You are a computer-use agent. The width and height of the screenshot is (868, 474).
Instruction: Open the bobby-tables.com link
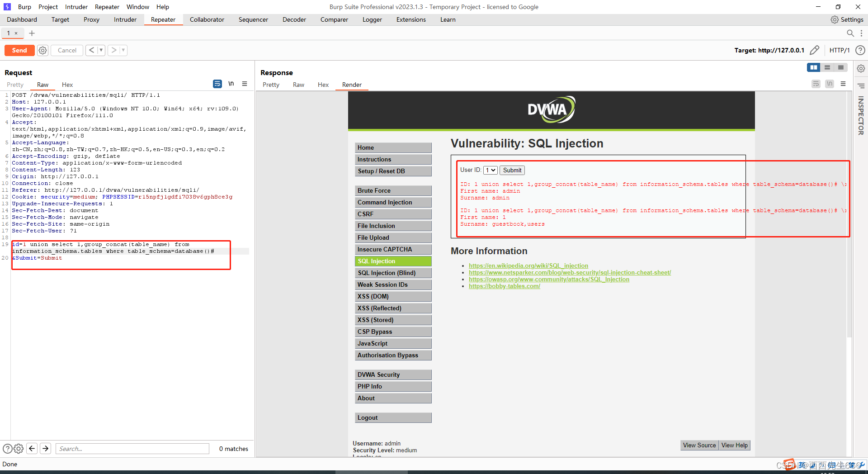coord(505,286)
